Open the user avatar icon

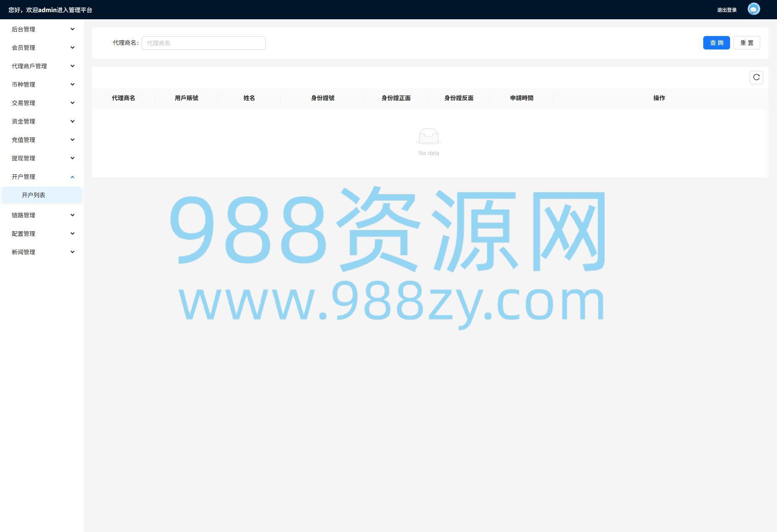[754, 9]
